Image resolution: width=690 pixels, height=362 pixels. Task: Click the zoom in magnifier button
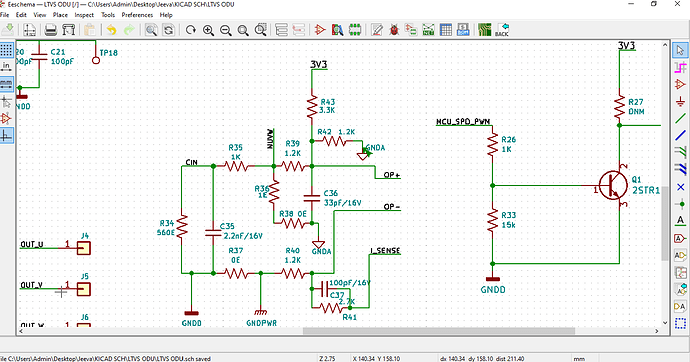click(208, 30)
